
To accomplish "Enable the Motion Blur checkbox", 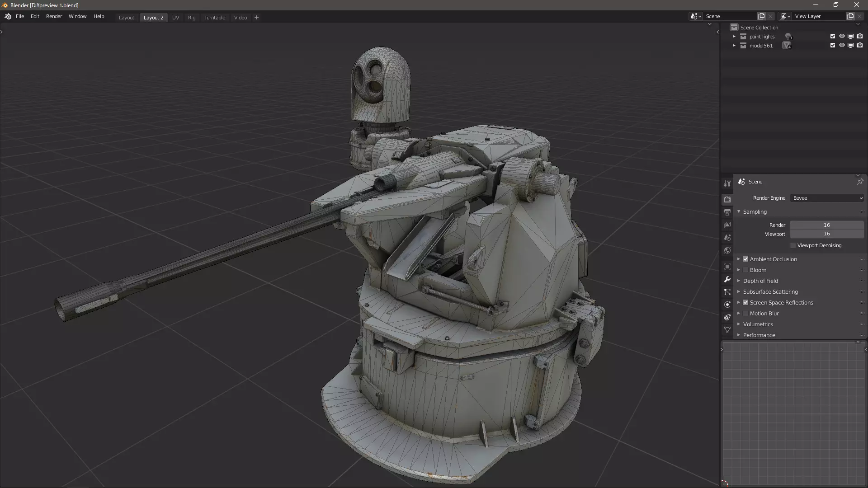I will [x=745, y=313].
